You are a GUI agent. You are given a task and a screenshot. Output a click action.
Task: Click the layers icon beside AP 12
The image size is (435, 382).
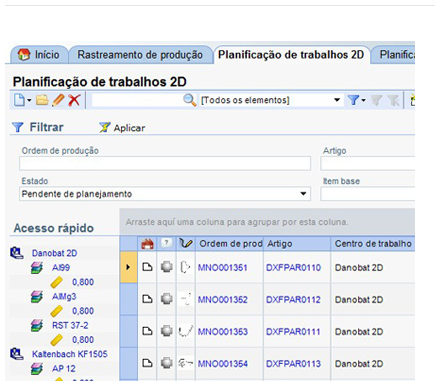point(37,369)
